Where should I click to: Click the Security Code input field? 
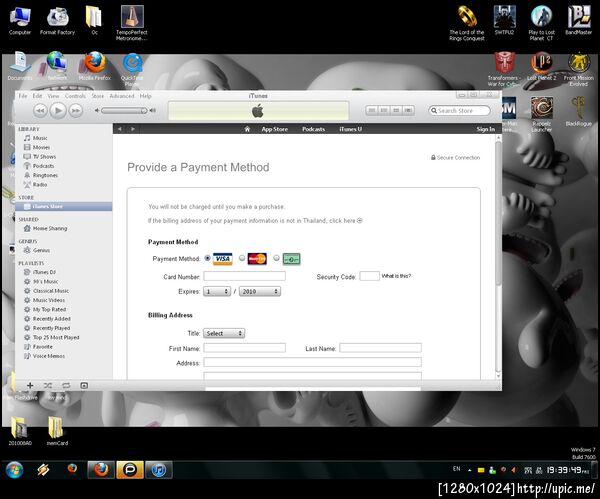point(370,276)
